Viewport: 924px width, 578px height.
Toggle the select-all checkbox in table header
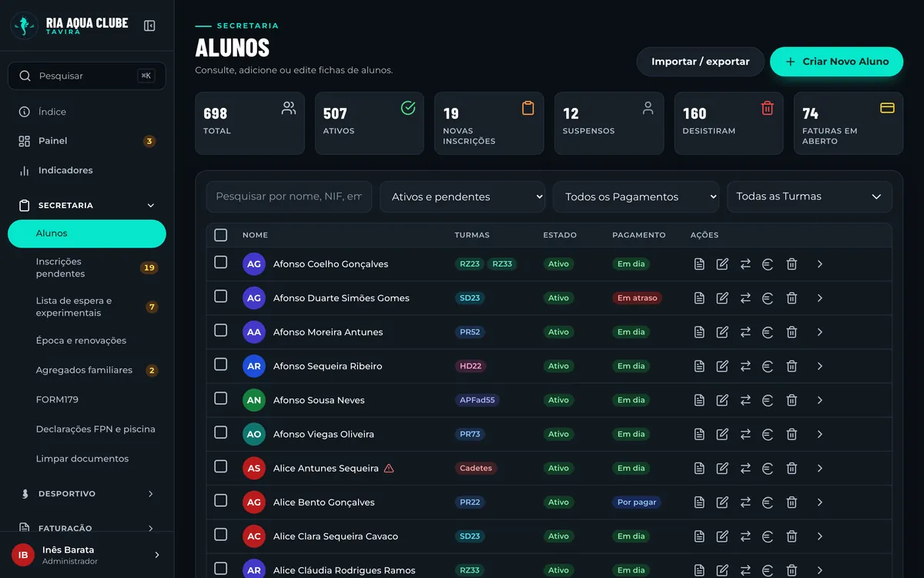221,235
